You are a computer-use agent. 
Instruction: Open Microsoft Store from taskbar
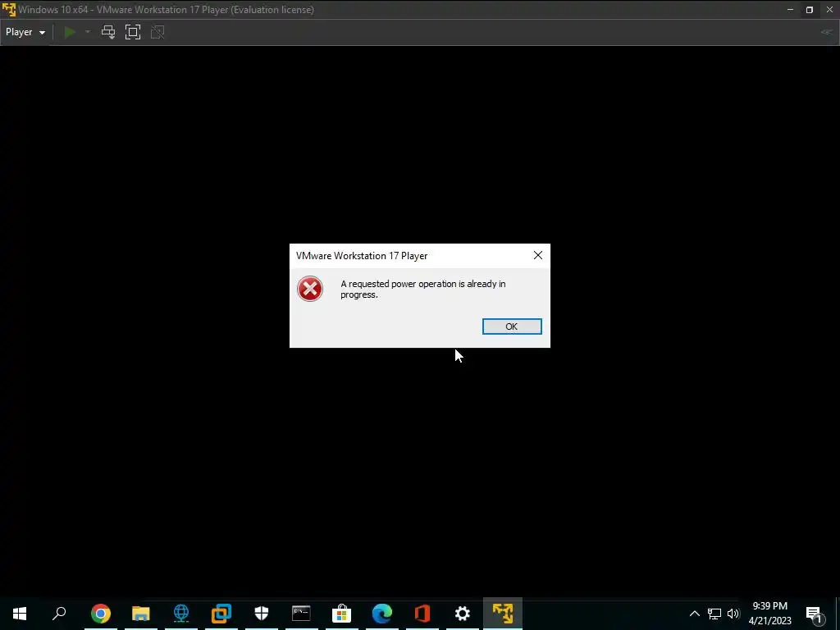pyautogui.click(x=341, y=614)
